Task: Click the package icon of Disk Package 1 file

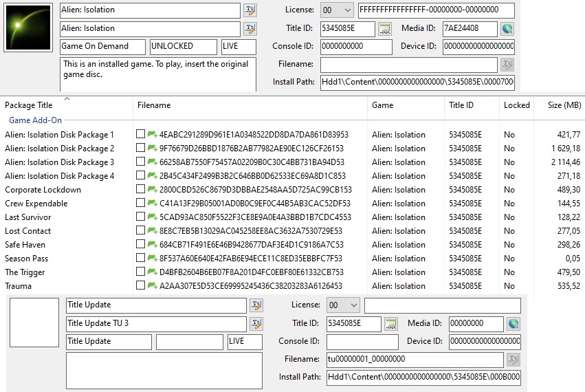Action: (x=152, y=134)
